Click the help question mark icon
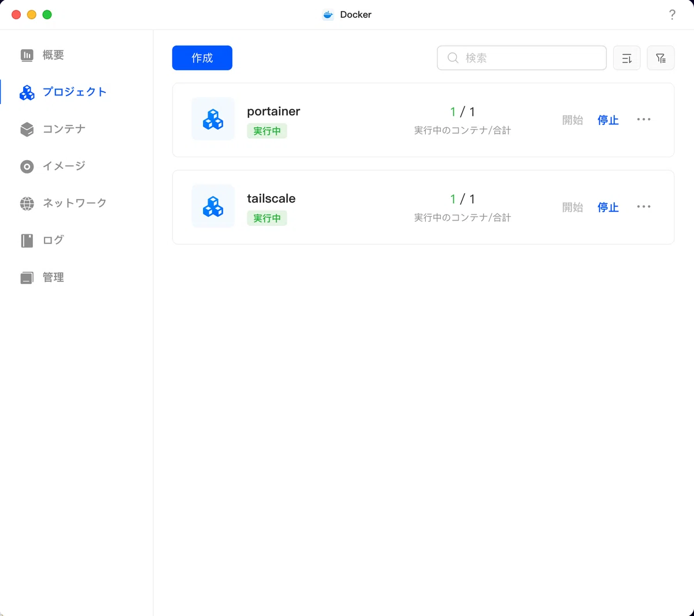Image resolution: width=694 pixels, height=616 pixels. [672, 14]
